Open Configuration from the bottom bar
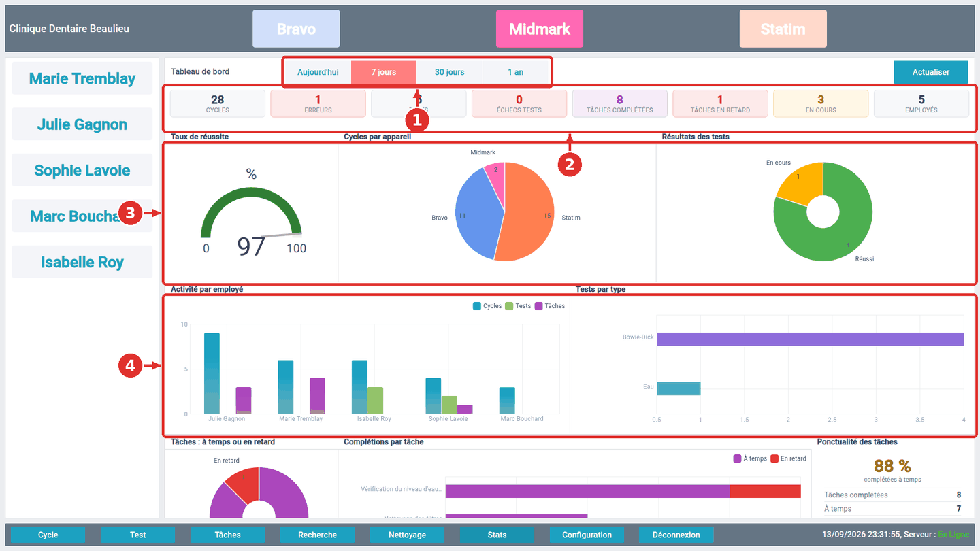 pos(587,535)
